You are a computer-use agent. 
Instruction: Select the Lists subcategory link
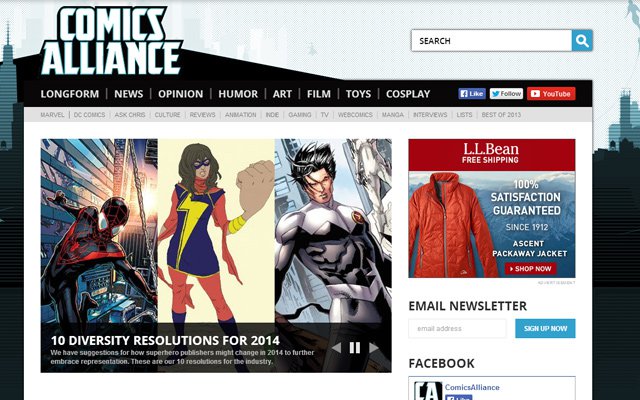(x=464, y=115)
